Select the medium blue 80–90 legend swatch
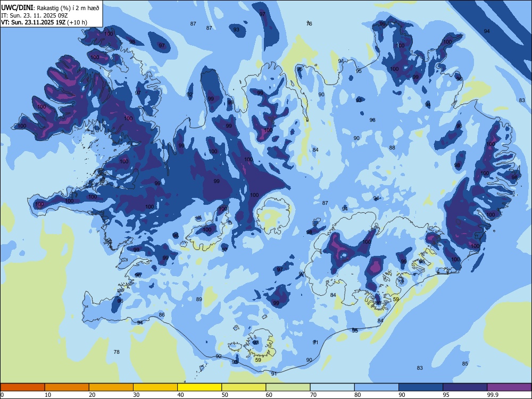 tap(377, 387)
